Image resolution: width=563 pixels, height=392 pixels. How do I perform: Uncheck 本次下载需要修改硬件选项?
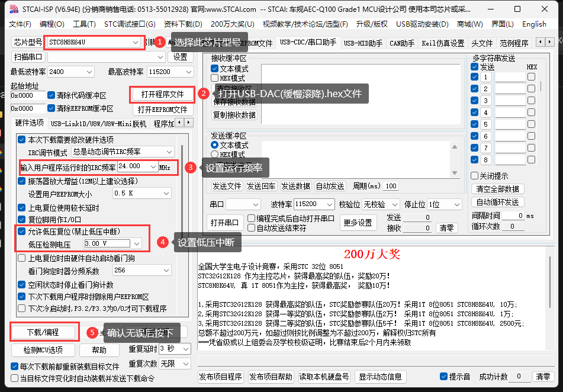(x=22, y=139)
